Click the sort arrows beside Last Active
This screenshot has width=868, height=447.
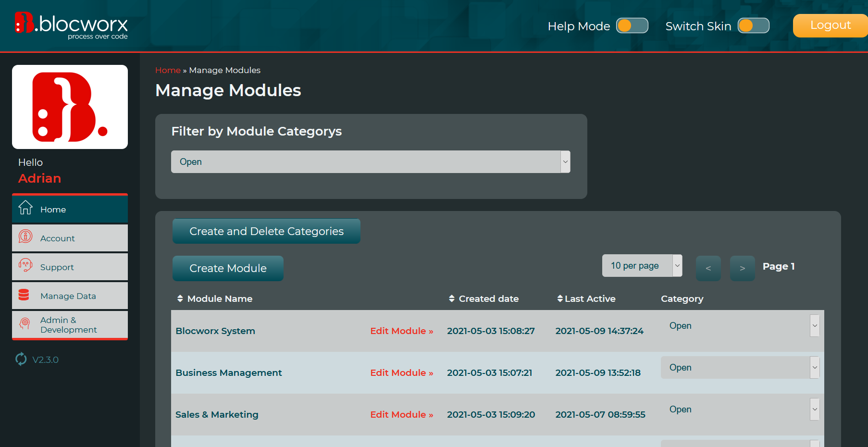560,298
